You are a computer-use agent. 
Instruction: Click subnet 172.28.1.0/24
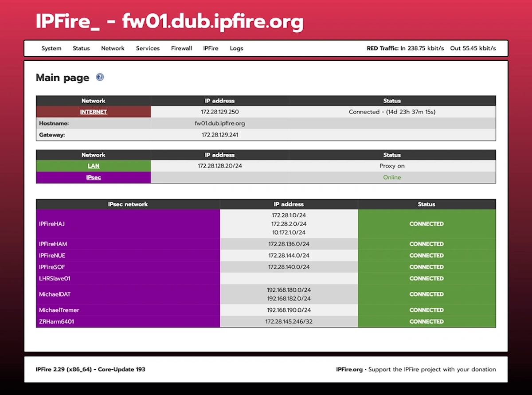coord(289,215)
